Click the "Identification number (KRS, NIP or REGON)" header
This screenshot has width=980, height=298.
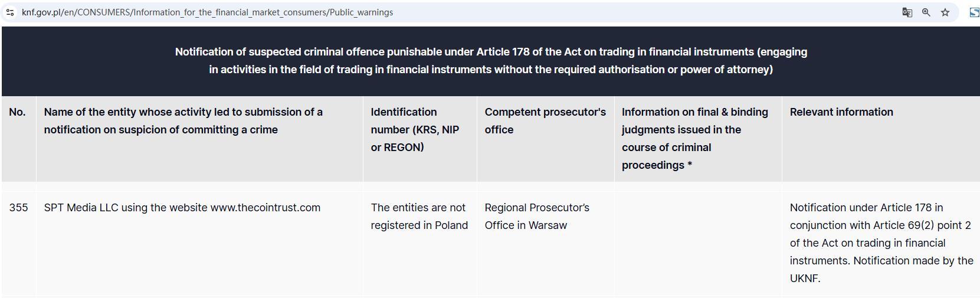click(x=415, y=130)
